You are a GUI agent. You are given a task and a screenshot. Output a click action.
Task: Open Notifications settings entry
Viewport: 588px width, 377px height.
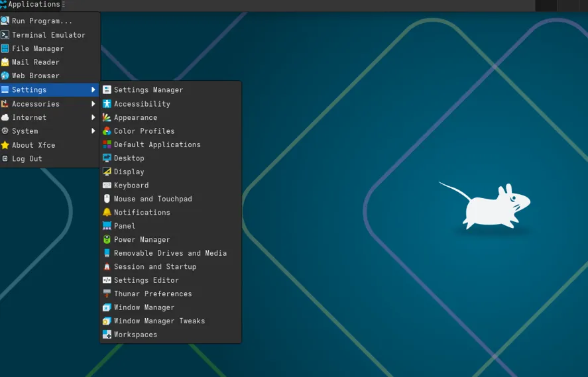point(170,212)
